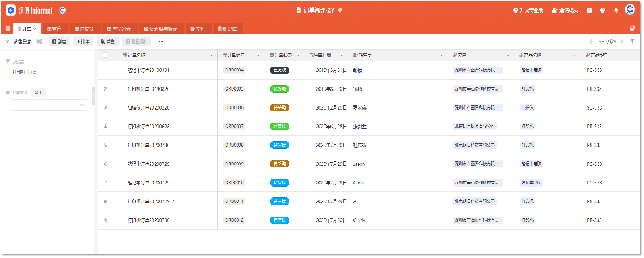Image resolution: width=644 pixels, height=258 pixels.
Task: Go to next page arrow
Action: 622,41
